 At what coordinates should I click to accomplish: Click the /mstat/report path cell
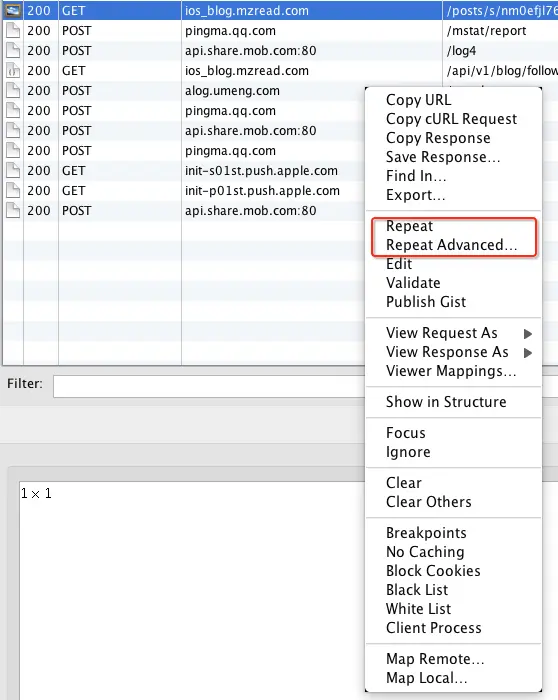click(x=486, y=30)
